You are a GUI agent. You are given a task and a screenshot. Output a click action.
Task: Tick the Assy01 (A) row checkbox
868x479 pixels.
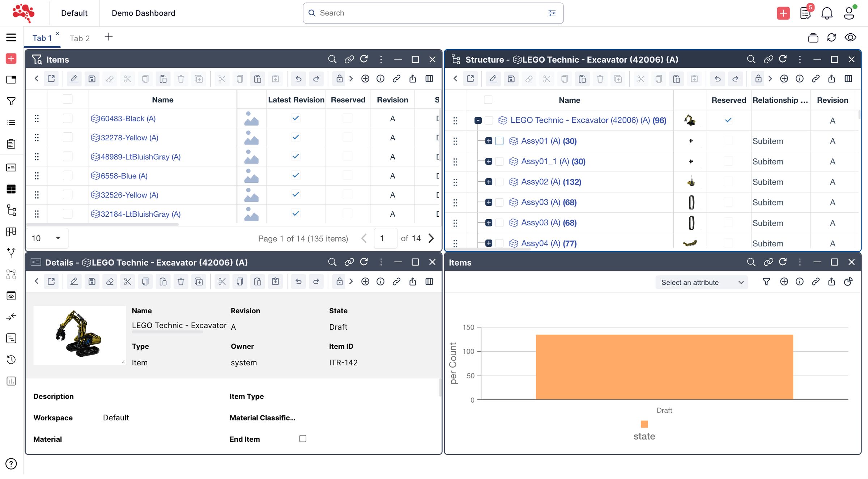[499, 141]
